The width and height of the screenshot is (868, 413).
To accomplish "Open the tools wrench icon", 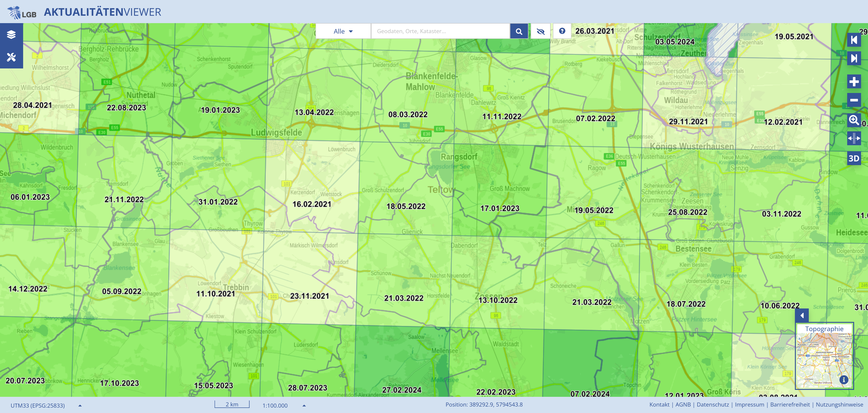I will click(11, 57).
